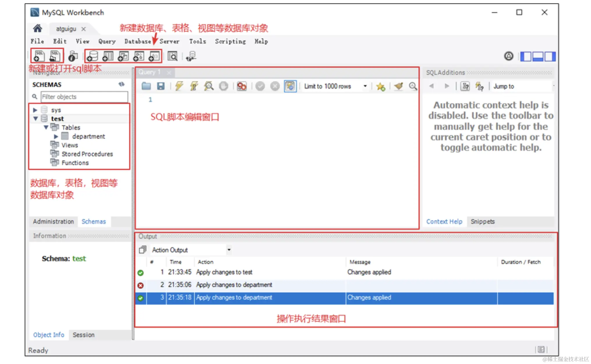Open an SQL script file icon

click(x=54, y=56)
